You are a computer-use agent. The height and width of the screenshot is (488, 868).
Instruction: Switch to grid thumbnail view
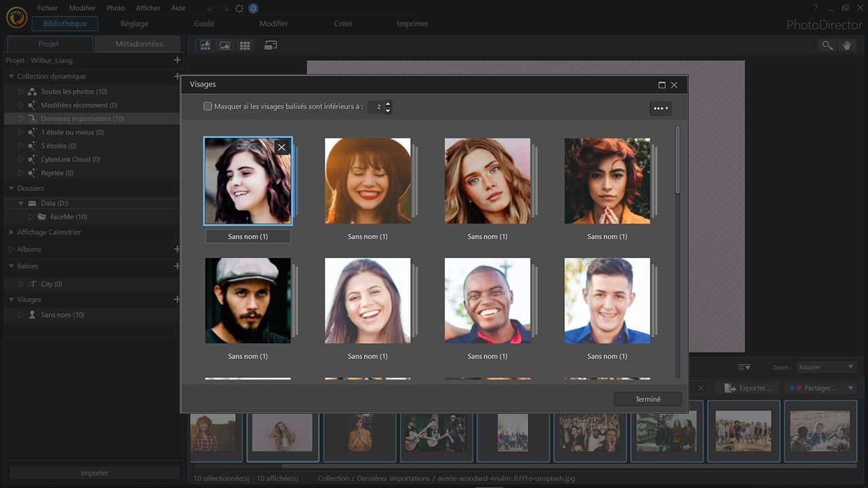245,45
